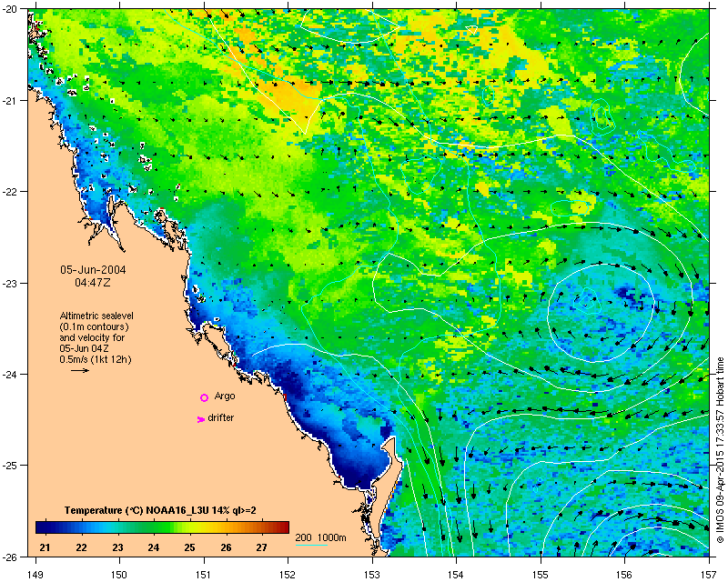The width and height of the screenshot is (728, 582).
Task: Click the color bar tick label "23"
Action: click(x=117, y=547)
